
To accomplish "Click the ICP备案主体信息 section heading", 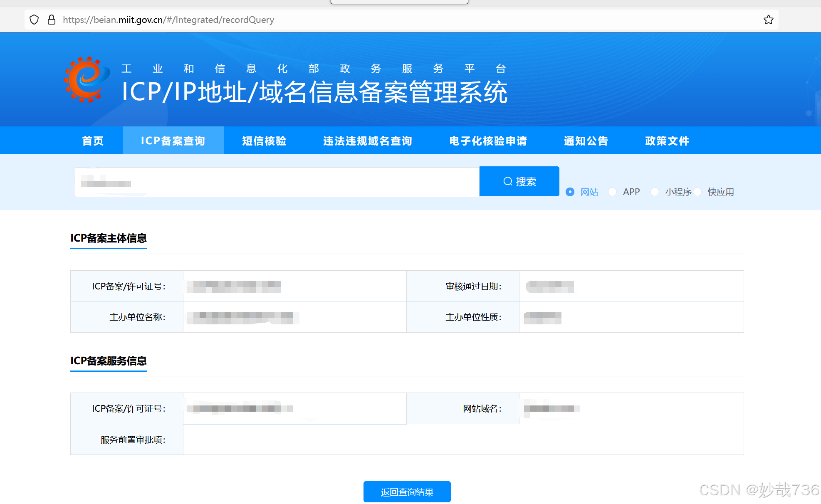I will (x=109, y=238).
